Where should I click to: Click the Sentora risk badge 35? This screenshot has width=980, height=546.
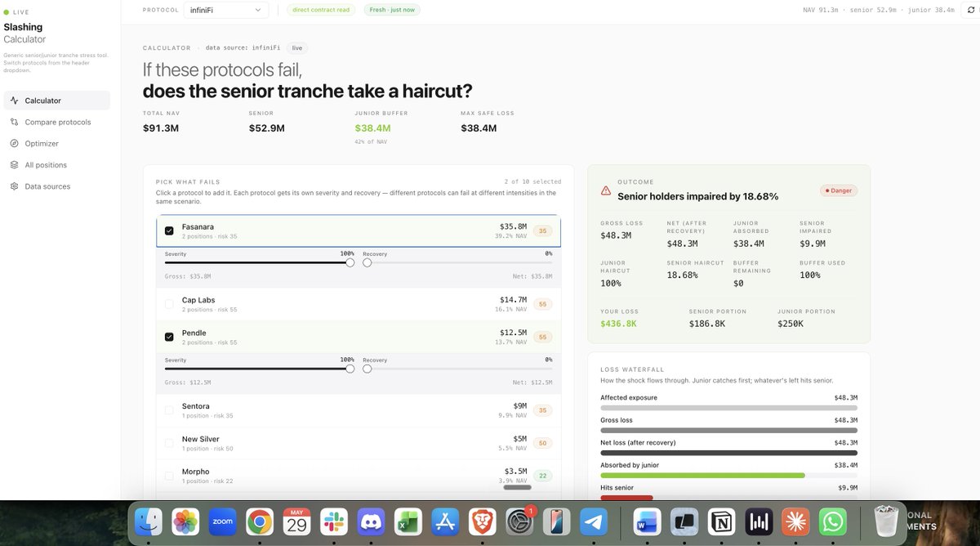tap(543, 410)
